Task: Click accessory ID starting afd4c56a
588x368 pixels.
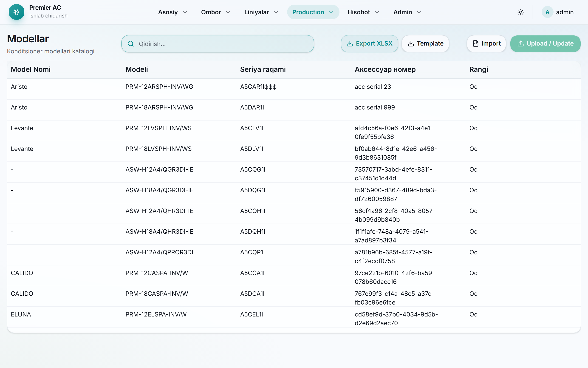Action: click(x=394, y=132)
